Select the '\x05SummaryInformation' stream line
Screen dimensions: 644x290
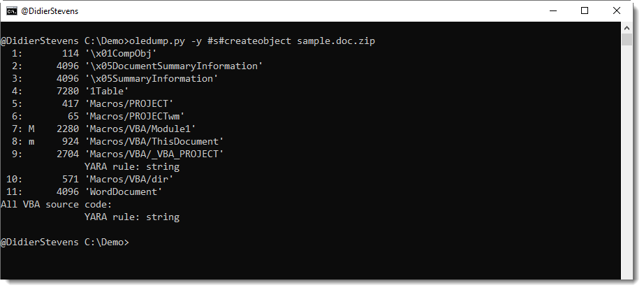click(150, 78)
